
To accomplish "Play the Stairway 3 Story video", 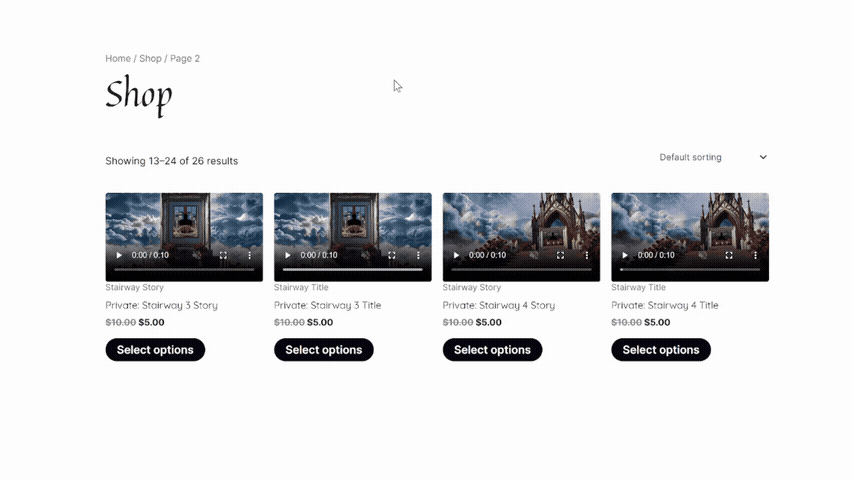I will click(x=119, y=255).
